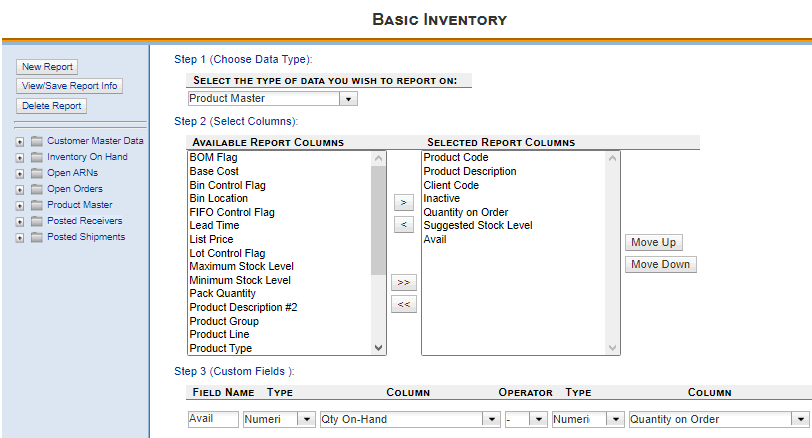Remove all columns with << button

pyautogui.click(x=403, y=304)
